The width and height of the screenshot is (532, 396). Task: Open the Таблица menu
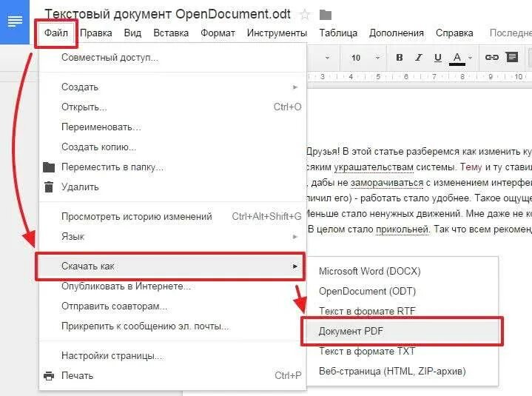coord(338,33)
